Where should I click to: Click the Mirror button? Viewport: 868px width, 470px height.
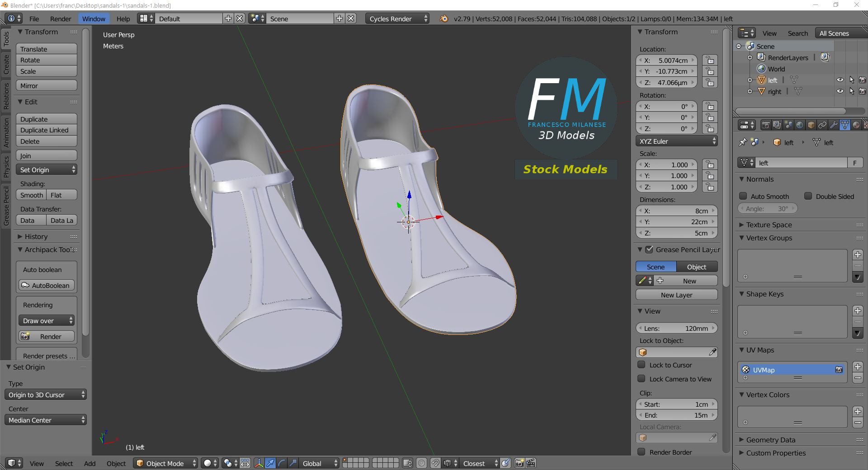pos(47,85)
